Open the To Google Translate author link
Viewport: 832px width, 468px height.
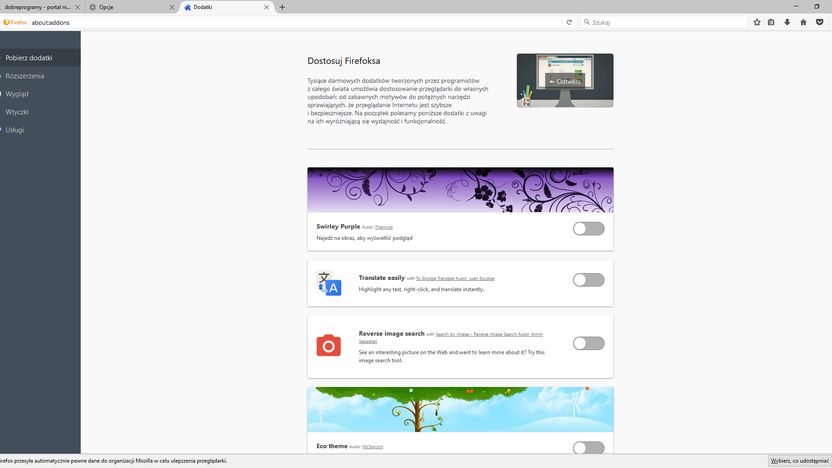pyautogui.click(x=455, y=278)
